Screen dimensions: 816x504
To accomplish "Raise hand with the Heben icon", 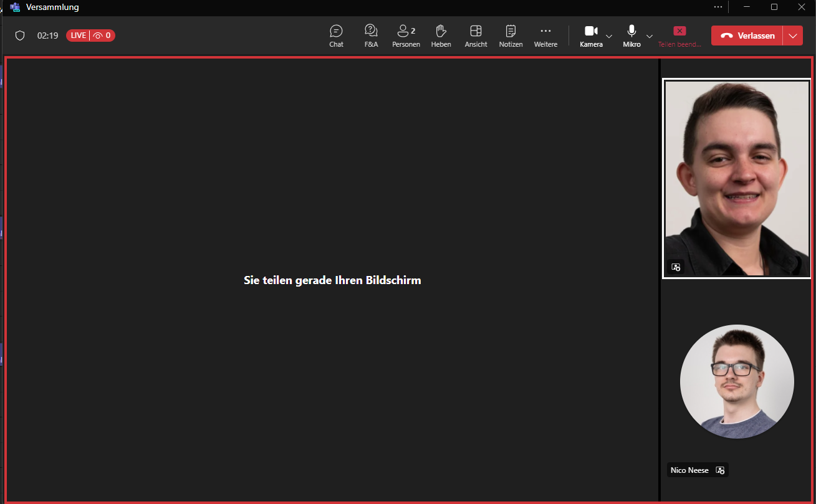I will [441, 36].
